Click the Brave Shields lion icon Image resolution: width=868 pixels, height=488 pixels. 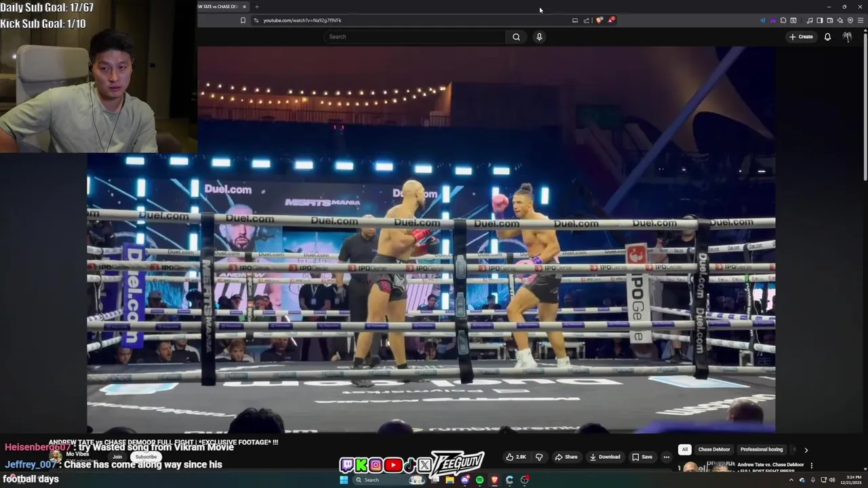(x=599, y=20)
